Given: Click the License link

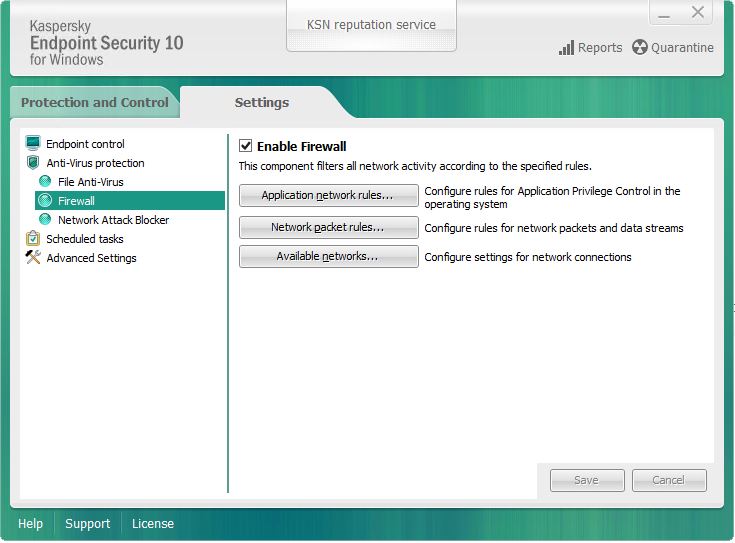Looking at the screenshot, I should pos(153,523).
